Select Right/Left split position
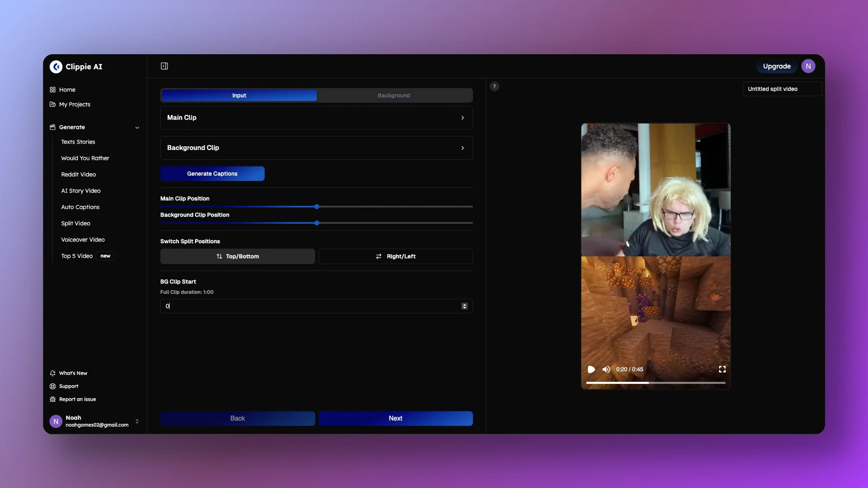This screenshot has height=488, width=868. click(x=395, y=256)
